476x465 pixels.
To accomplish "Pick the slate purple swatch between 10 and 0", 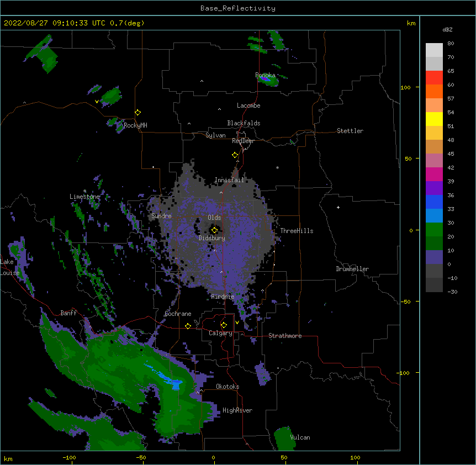I will [434, 257].
